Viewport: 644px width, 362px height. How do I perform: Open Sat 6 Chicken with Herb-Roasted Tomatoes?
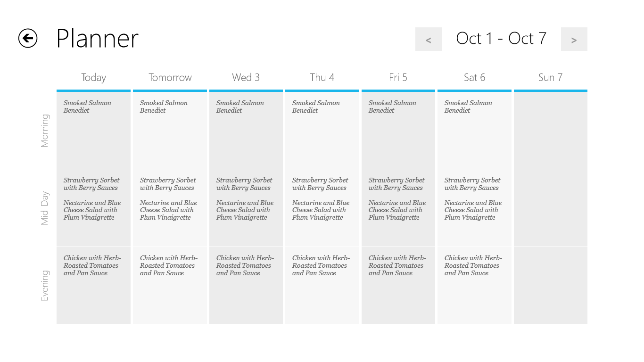473,265
